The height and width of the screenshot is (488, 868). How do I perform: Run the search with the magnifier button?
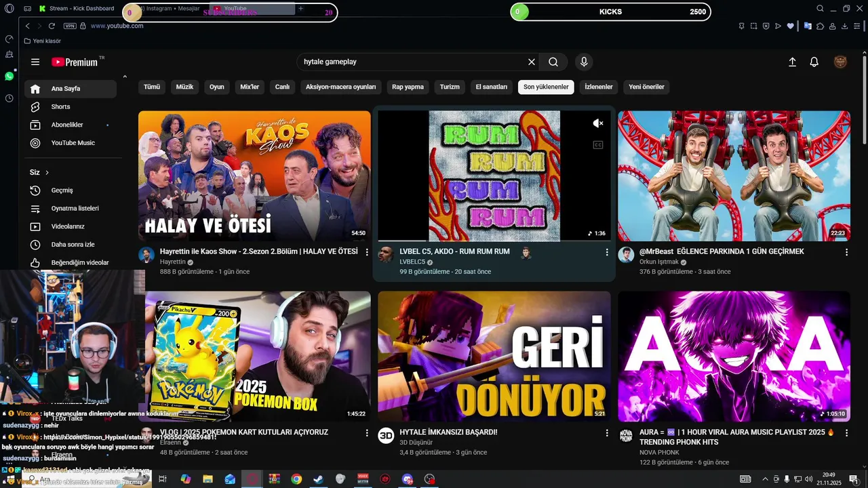point(553,62)
